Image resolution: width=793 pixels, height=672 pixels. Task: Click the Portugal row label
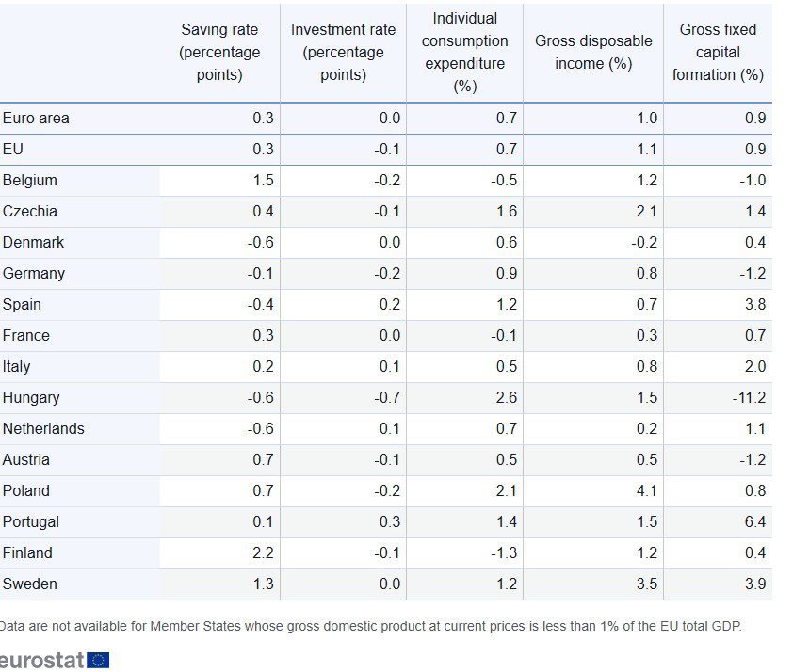(x=31, y=522)
